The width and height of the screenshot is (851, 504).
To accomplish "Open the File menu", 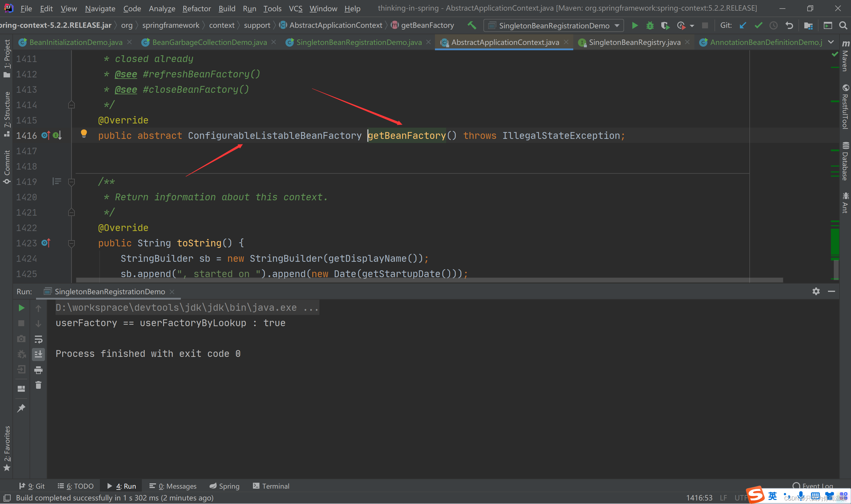I will pos(26,9).
